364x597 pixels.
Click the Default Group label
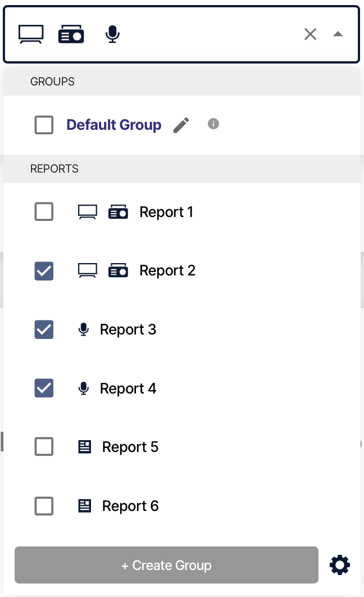[x=113, y=125]
